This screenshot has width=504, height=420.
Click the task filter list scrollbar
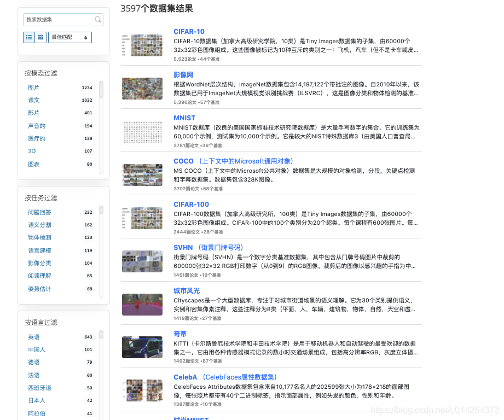(x=101, y=209)
